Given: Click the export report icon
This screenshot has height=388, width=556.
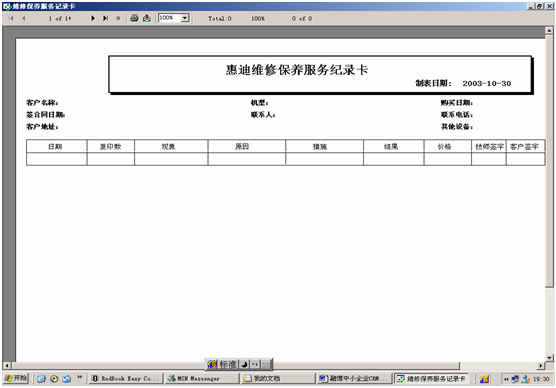Looking at the screenshot, I should 147,18.
